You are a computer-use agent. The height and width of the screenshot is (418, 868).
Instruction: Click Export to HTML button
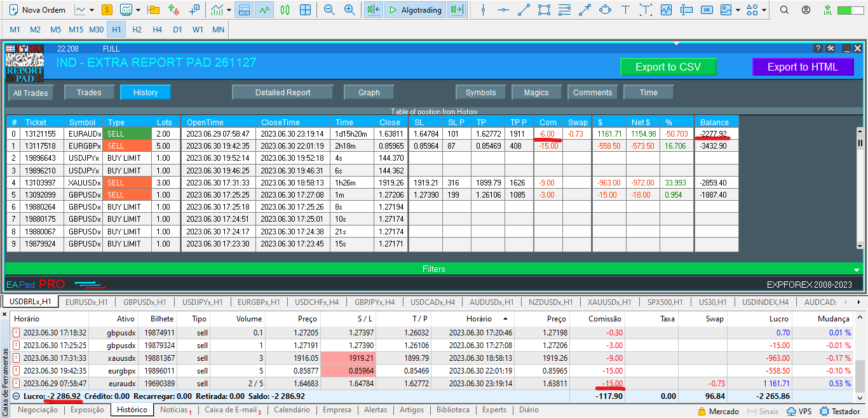pyautogui.click(x=803, y=67)
